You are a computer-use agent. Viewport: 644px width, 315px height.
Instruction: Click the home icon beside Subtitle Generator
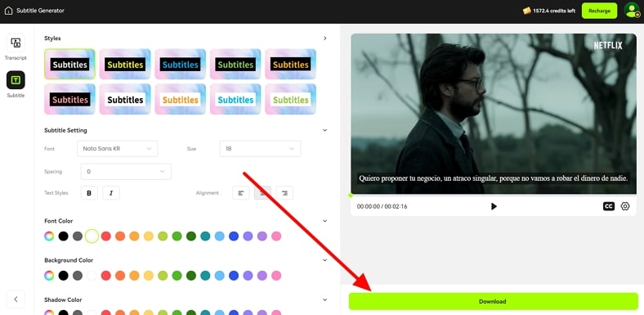[x=8, y=11]
